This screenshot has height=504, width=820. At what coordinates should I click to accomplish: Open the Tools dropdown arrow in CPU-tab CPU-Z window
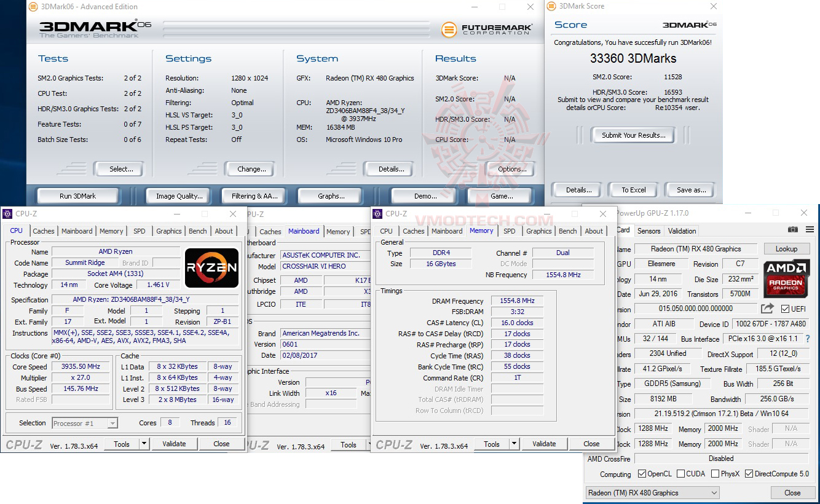click(144, 444)
